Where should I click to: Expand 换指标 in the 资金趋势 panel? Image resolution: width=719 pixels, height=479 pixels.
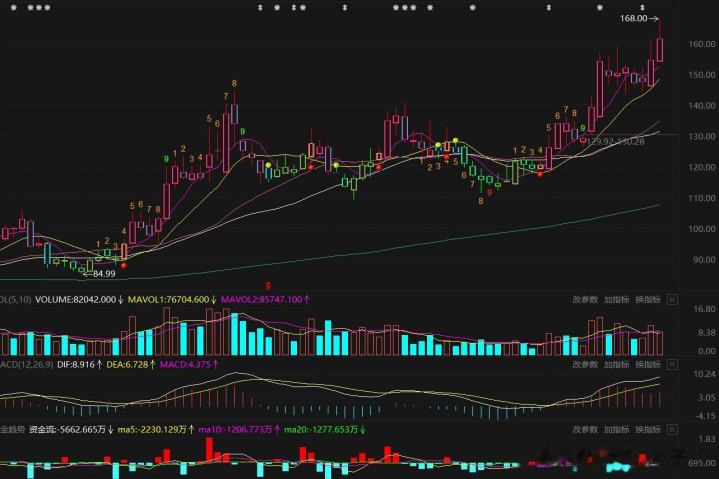[x=647, y=430]
